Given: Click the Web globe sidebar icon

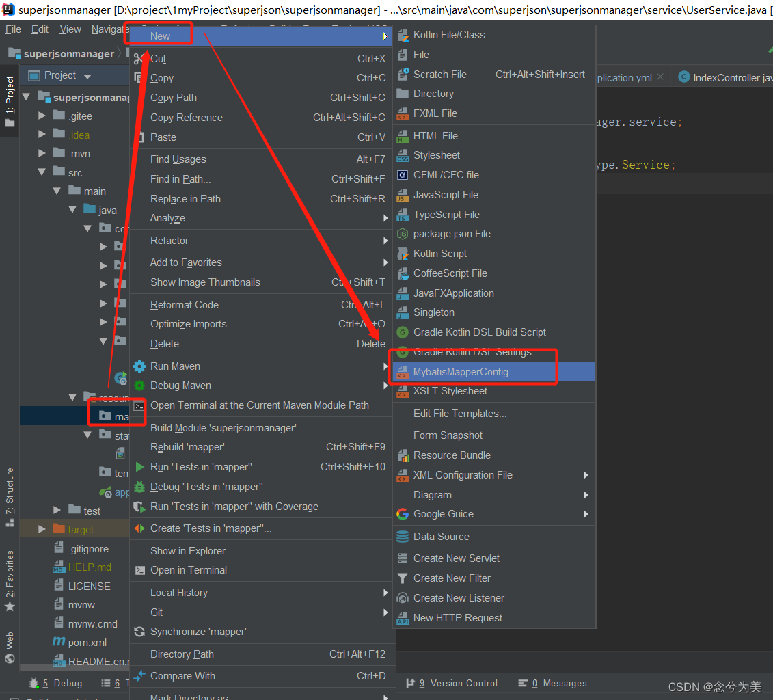Looking at the screenshot, I should click(10, 659).
